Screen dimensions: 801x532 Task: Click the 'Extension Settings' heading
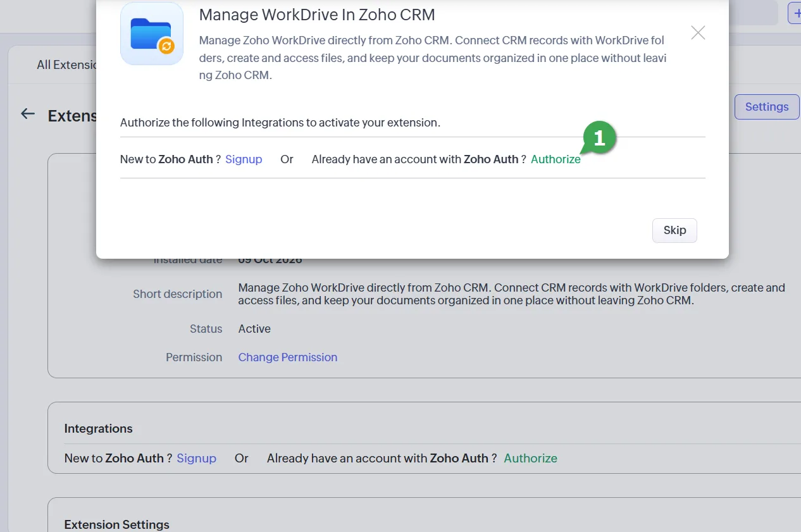117,524
